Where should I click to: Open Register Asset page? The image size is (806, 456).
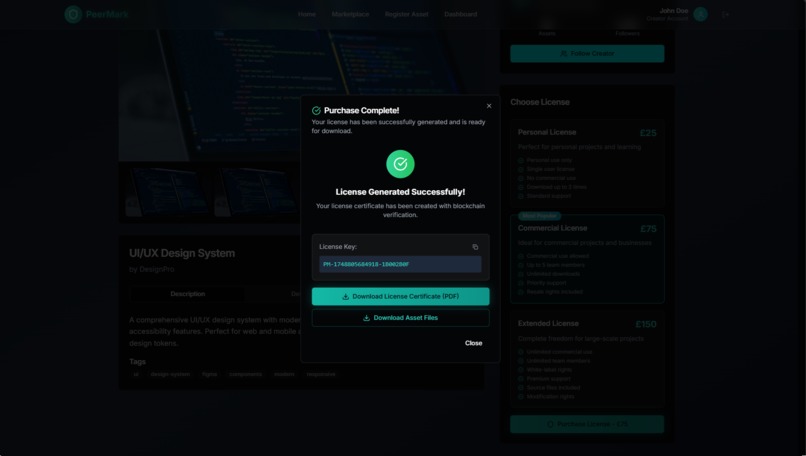pos(407,14)
